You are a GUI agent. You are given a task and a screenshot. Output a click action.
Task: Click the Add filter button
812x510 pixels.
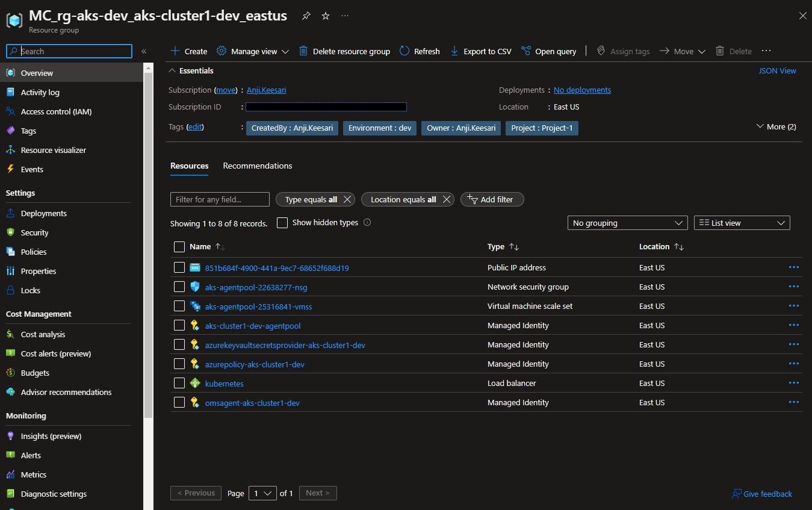tap(492, 199)
